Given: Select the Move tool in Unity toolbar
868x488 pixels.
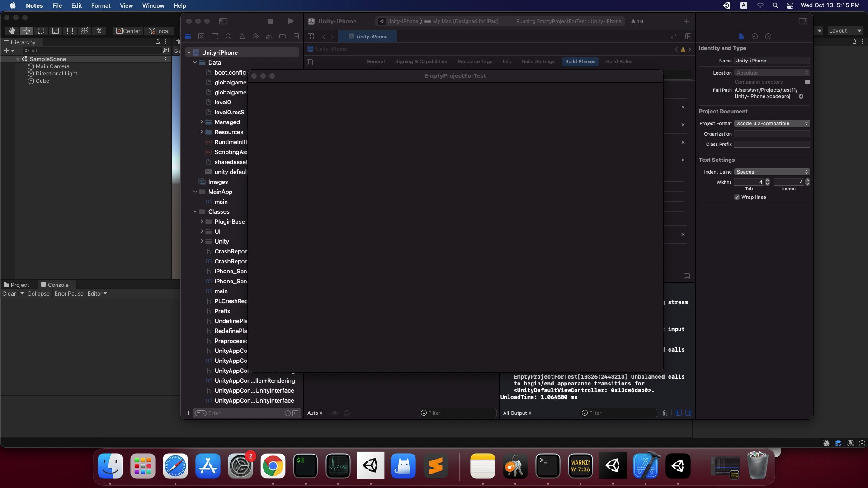Looking at the screenshot, I should (27, 31).
